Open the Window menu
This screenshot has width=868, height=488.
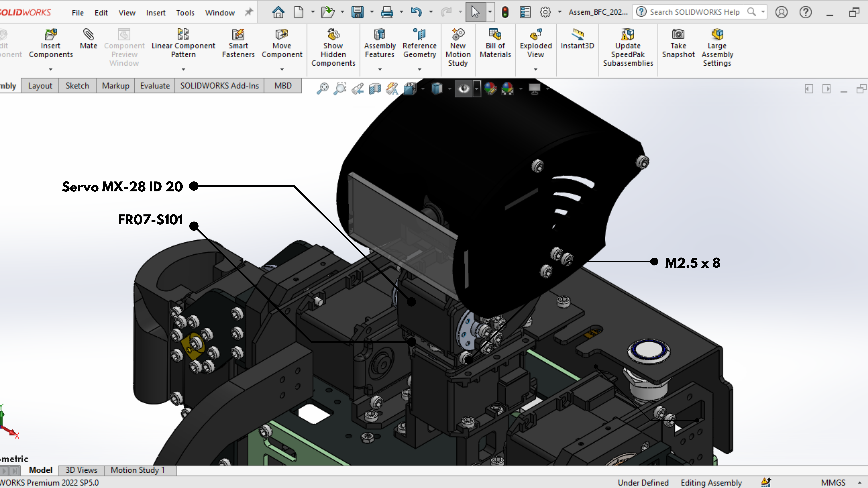tap(220, 13)
